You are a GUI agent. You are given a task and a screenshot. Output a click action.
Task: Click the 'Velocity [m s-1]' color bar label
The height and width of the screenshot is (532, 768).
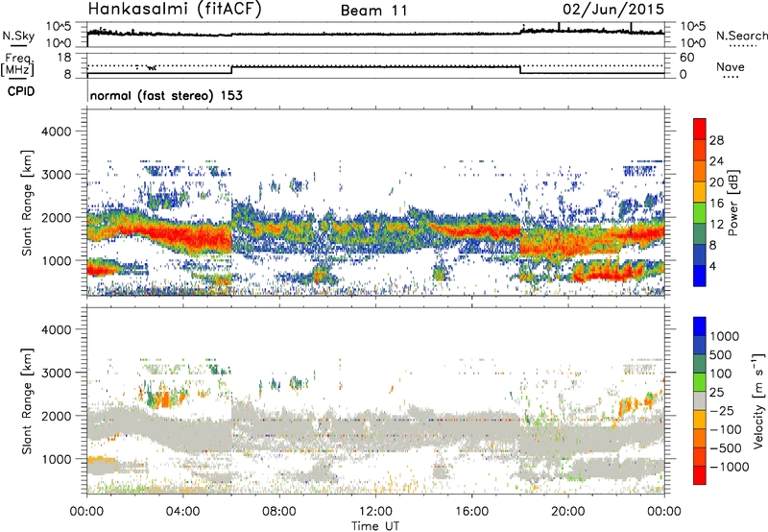[x=758, y=400]
